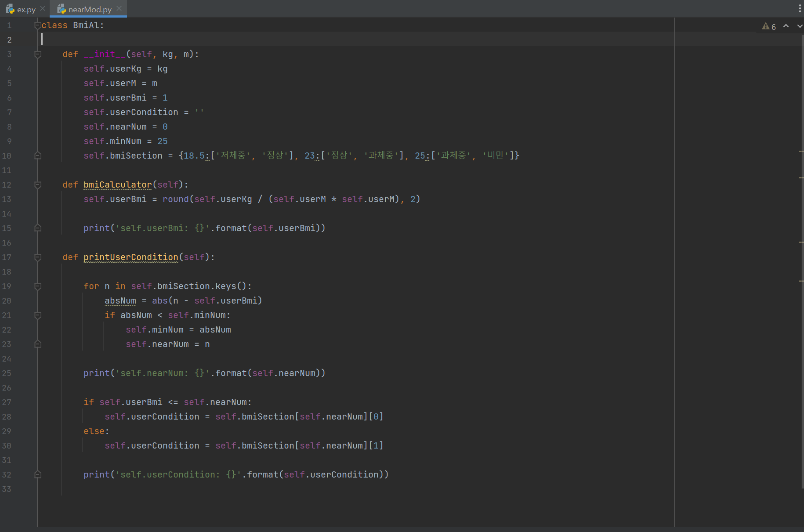Screen dimensions: 804x532
Task: Click self.minNum = 25 on line 9
Action: [x=126, y=141]
